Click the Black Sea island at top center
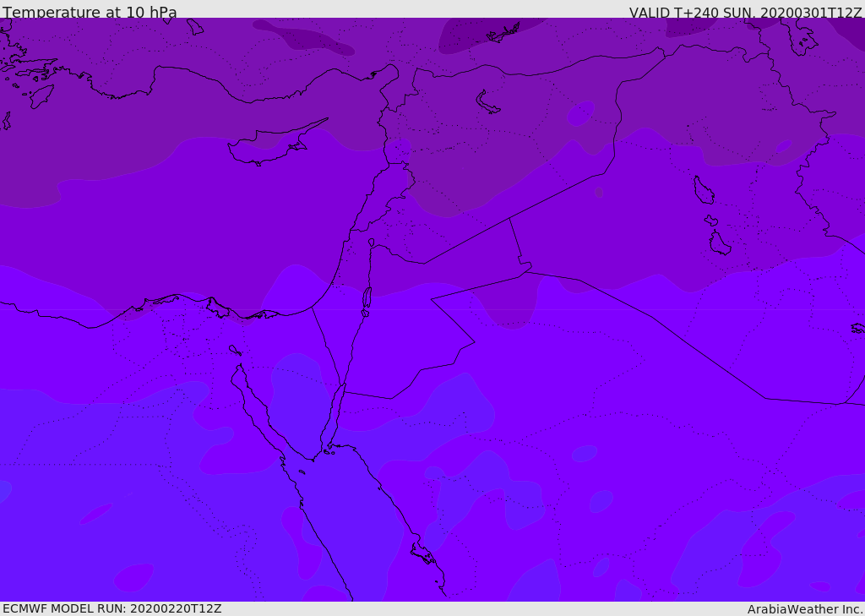This screenshot has width=865, height=616. pyautogui.click(x=505, y=33)
